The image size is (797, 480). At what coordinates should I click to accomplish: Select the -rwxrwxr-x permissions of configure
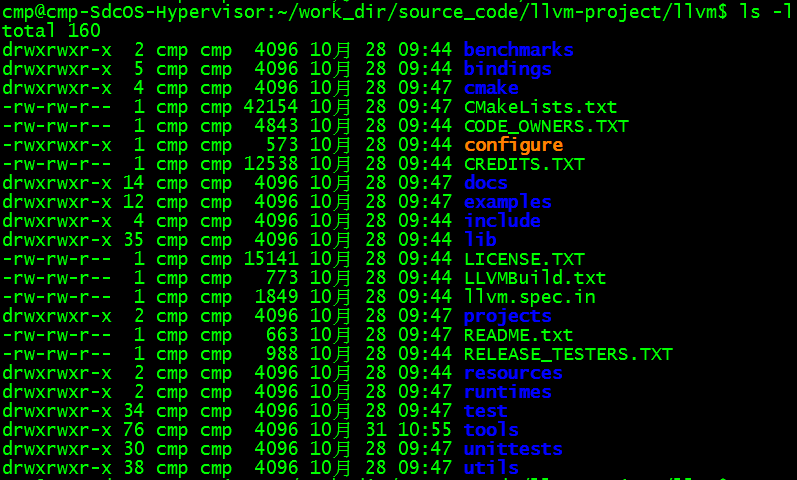pyautogui.click(x=57, y=145)
